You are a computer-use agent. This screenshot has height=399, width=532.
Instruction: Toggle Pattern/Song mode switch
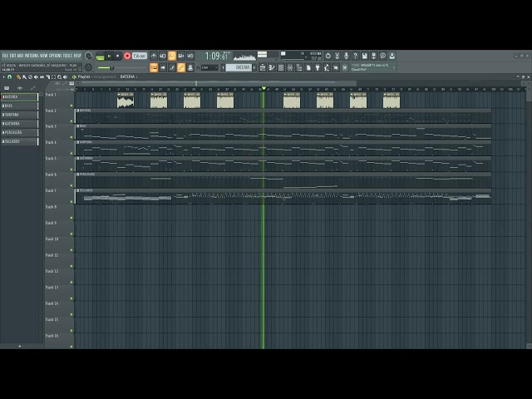tap(100, 56)
